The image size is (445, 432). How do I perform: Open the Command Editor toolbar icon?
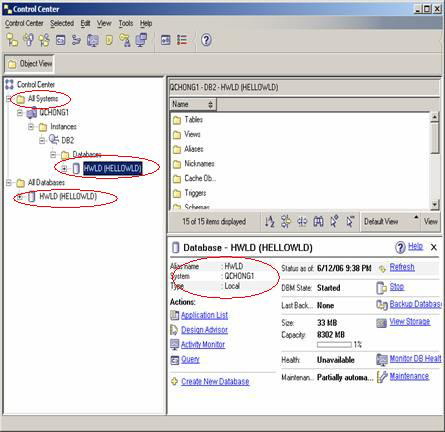click(61, 40)
